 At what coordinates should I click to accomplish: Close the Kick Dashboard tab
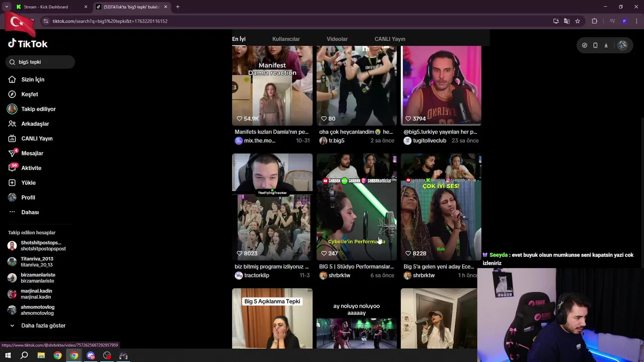(86, 7)
